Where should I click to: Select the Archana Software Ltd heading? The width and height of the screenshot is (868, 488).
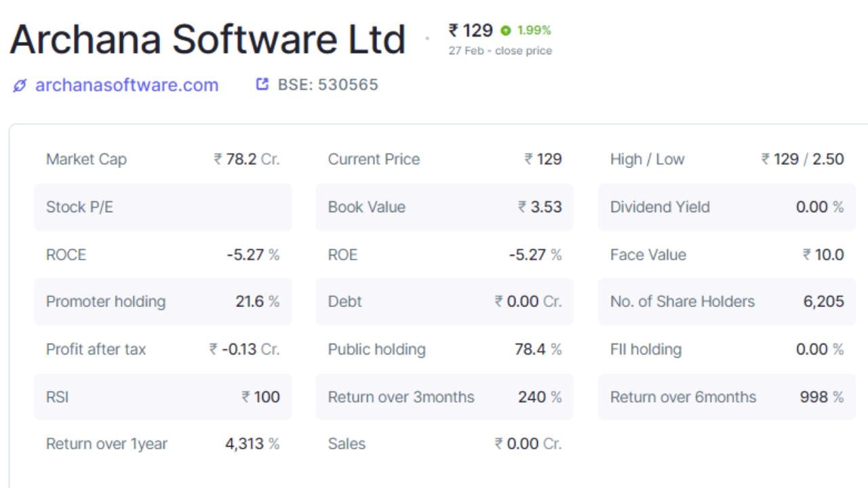point(207,39)
